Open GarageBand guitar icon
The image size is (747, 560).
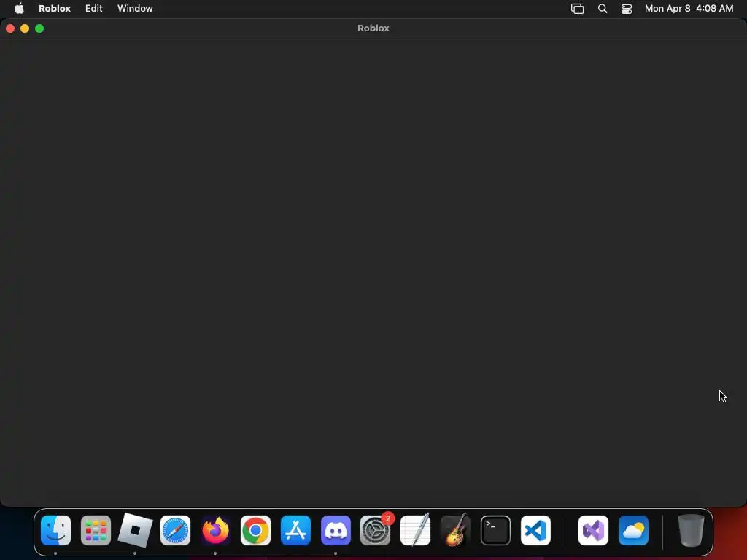click(x=455, y=530)
